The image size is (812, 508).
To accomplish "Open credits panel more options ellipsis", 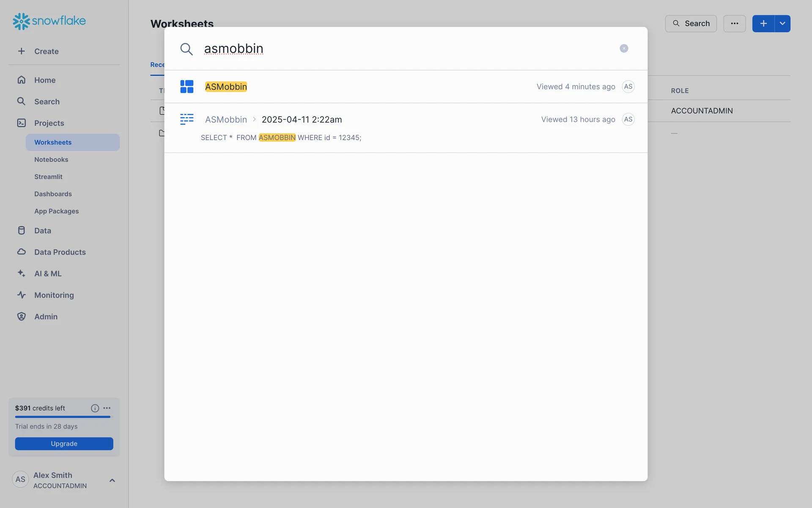I will 107,408.
